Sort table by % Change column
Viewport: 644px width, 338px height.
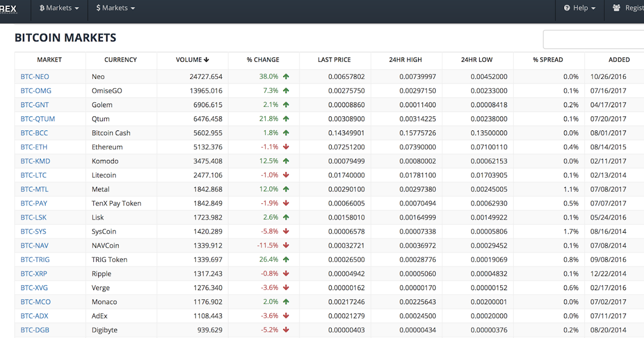(x=263, y=60)
